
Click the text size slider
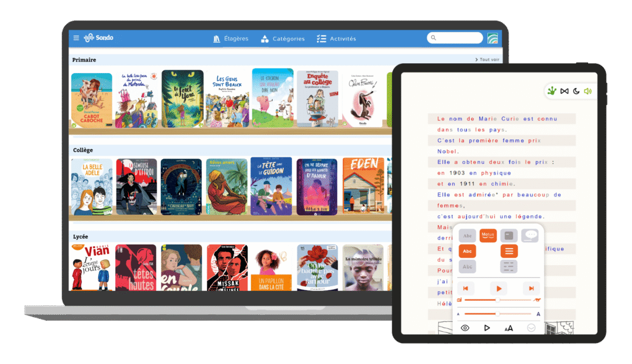click(498, 314)
